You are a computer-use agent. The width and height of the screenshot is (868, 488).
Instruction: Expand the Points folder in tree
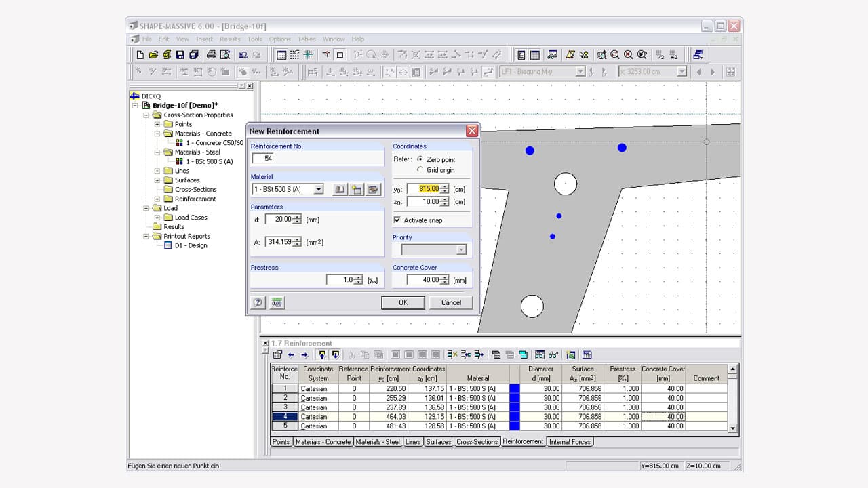pyautogui.click(x=157, y=124)
